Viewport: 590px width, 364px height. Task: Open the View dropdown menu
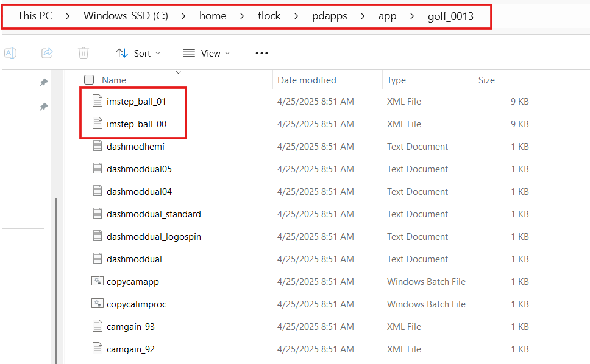pos(206,54)
